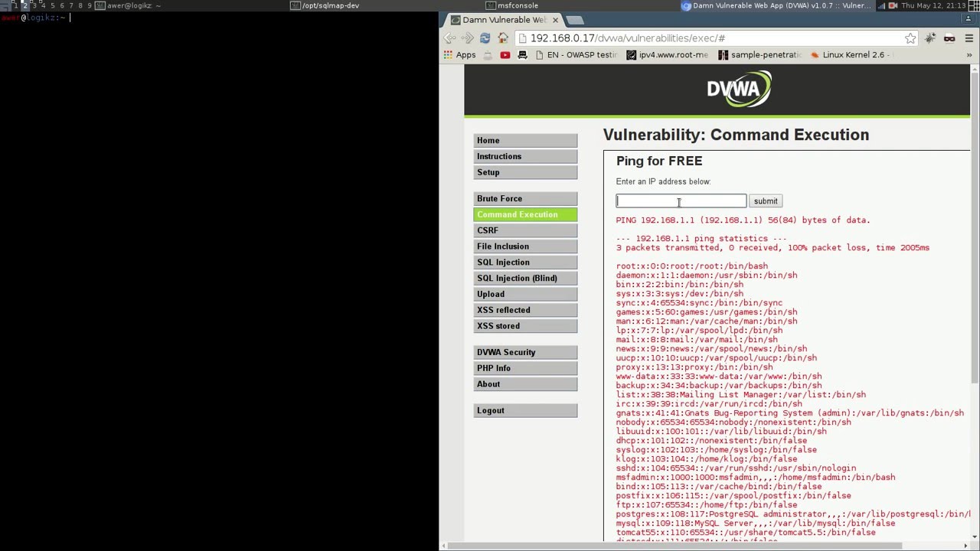Open the SQL Injection page
The width and height of the screenshot is (980, 551).
[x=525, y=262]
